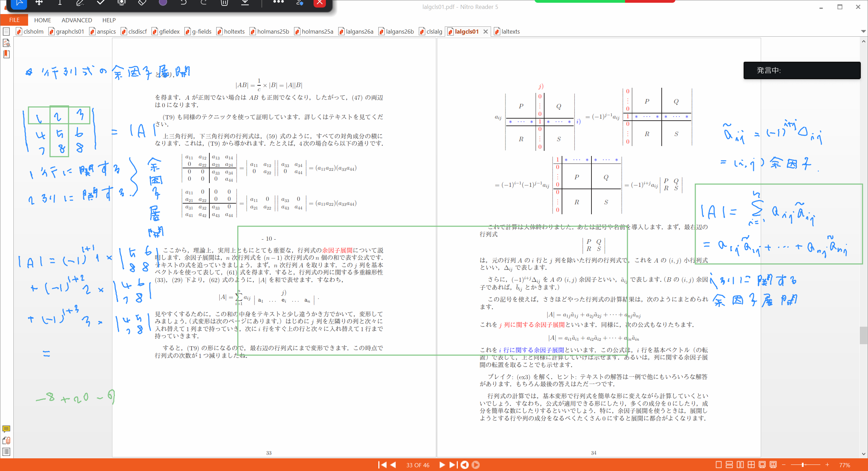The image size is (868, 471).
Task: Go back to previous view
Action: tap(465, 465)
